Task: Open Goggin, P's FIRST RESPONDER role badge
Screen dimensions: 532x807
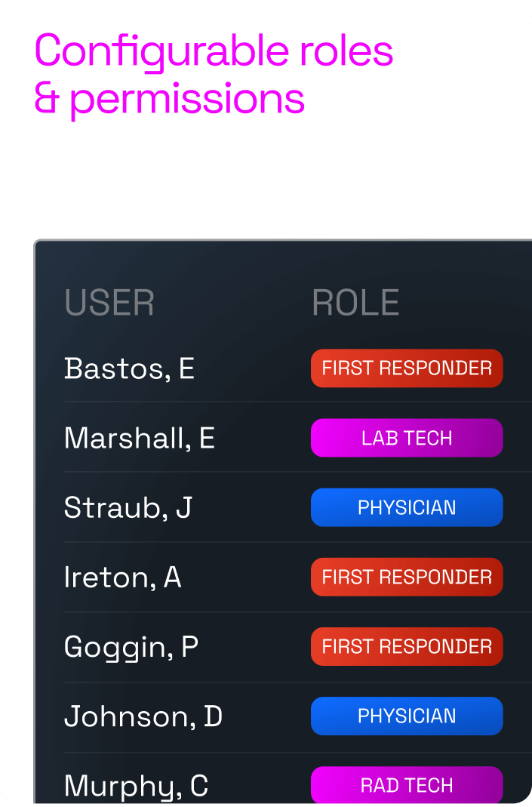Action: click(x=407, y=646)
